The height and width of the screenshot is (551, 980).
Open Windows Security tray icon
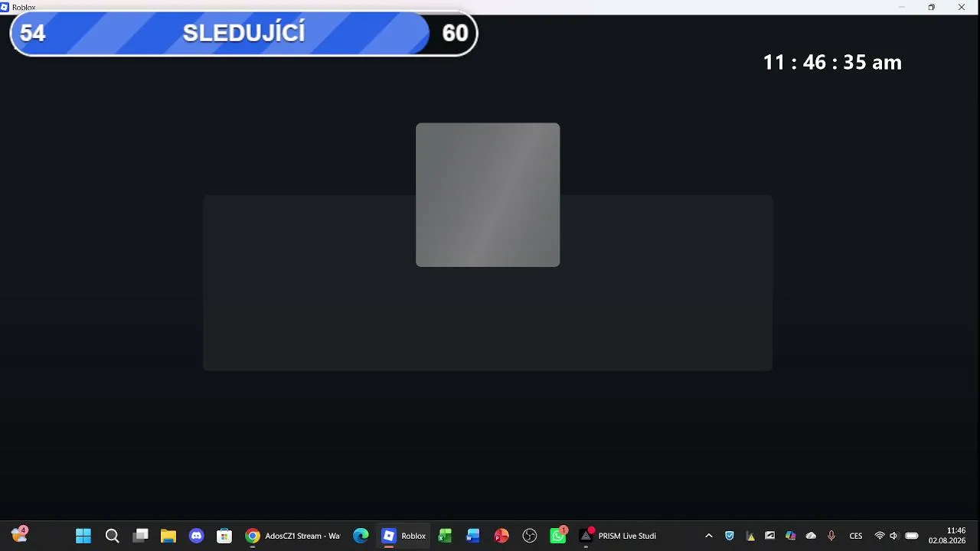[730, 536]
